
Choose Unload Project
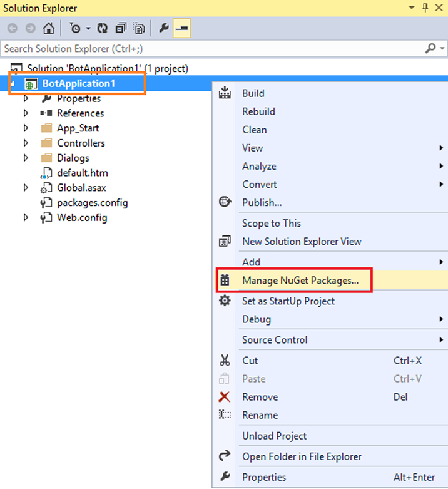click(x=330, y=436)
